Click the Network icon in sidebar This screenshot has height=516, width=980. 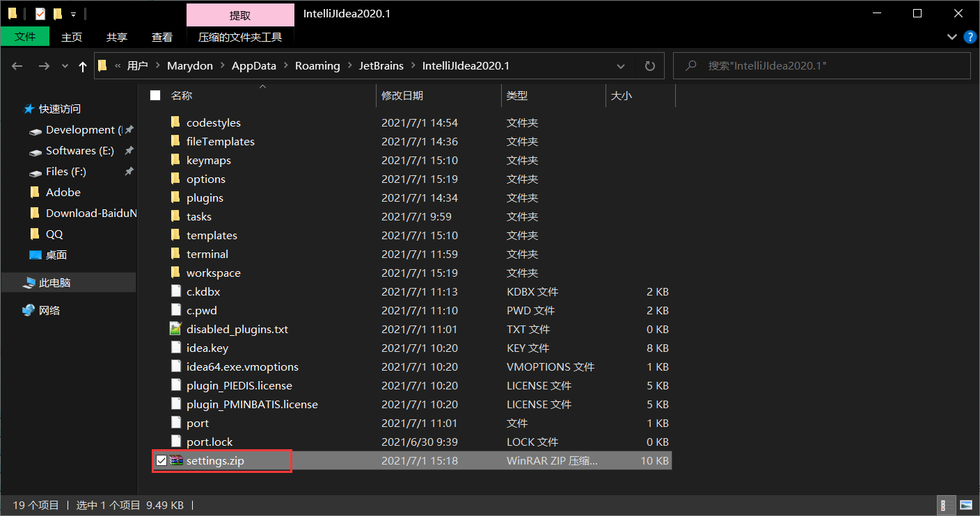[29, 310]
